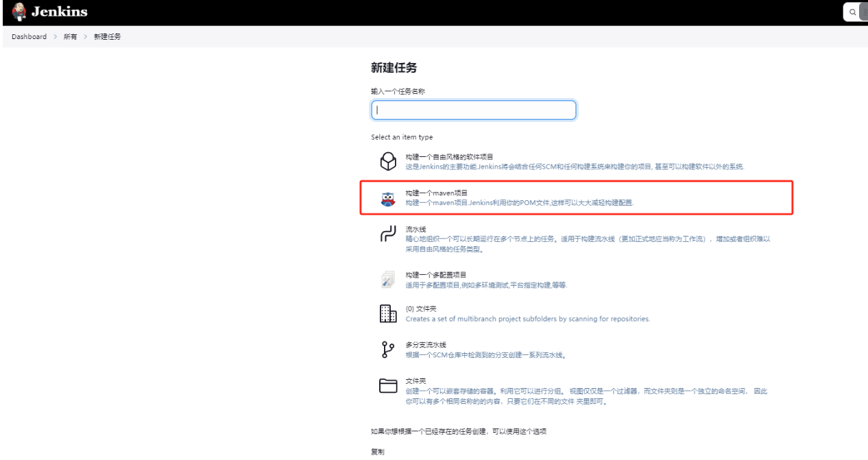Click the 新建任务 breadcrumb item
868x460 pixels.
[x=107, y=36]
